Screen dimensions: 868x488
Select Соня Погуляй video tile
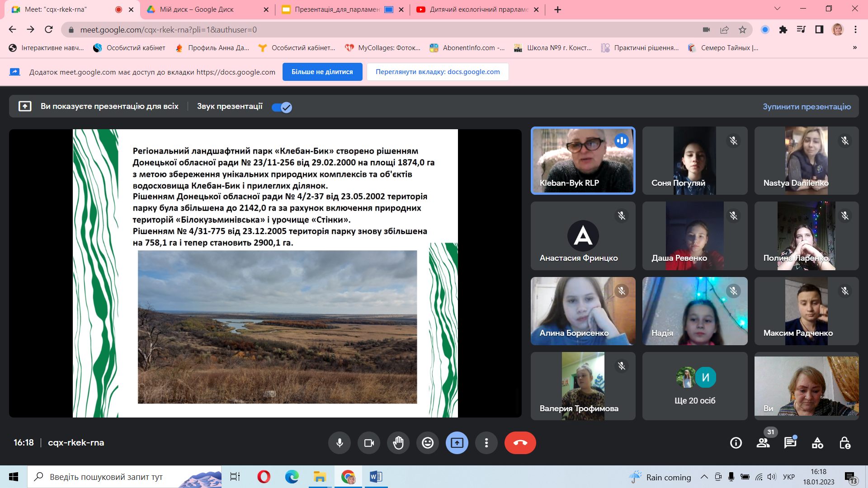[695, 161]
